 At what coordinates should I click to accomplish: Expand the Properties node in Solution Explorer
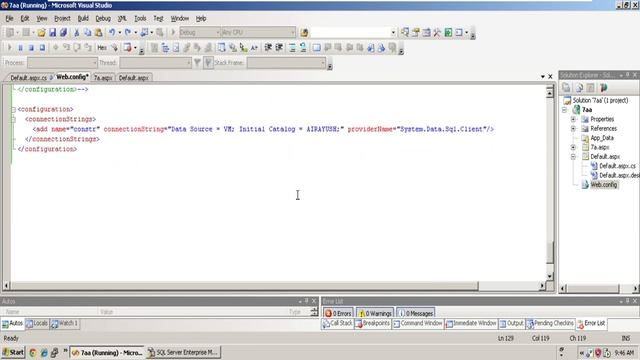[573, 119]
